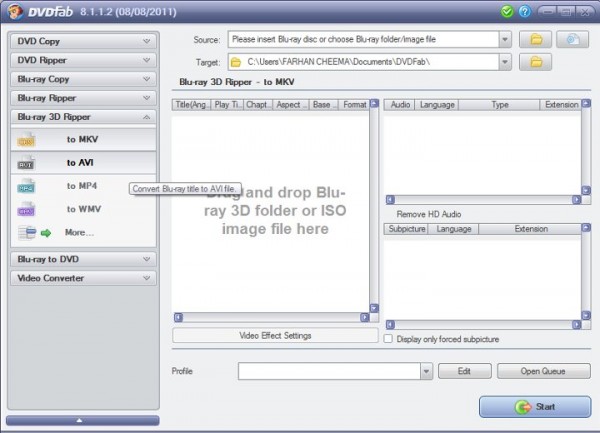Expand the Blu-ray Ripper section
This screenshot has width=600, height=433.
83,98
